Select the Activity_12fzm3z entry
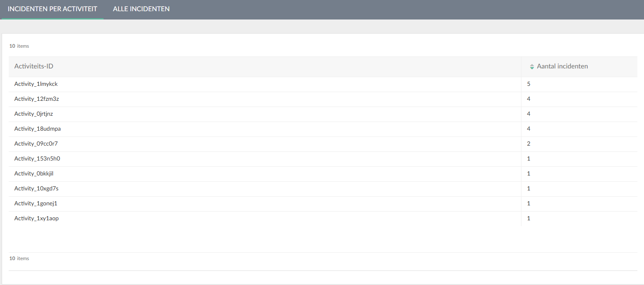Screen dimensions: 644x285 [x=36, y=99]
